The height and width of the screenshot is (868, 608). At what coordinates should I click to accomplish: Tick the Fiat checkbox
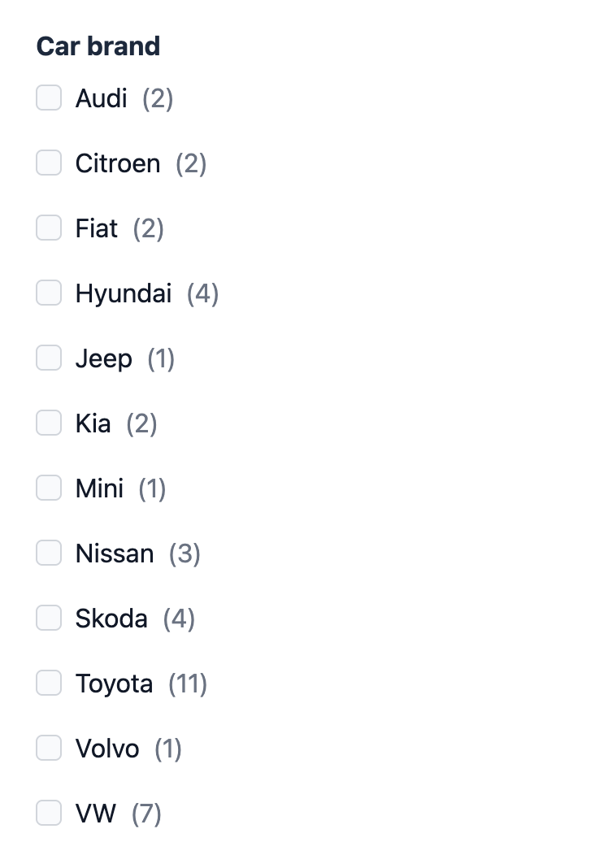pos(49,228)
